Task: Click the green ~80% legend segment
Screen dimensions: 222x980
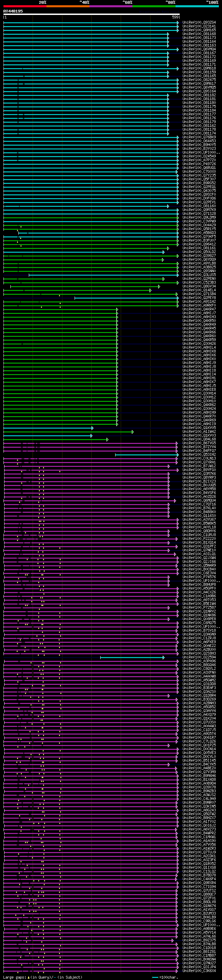Action: click(x=154, y=6)
